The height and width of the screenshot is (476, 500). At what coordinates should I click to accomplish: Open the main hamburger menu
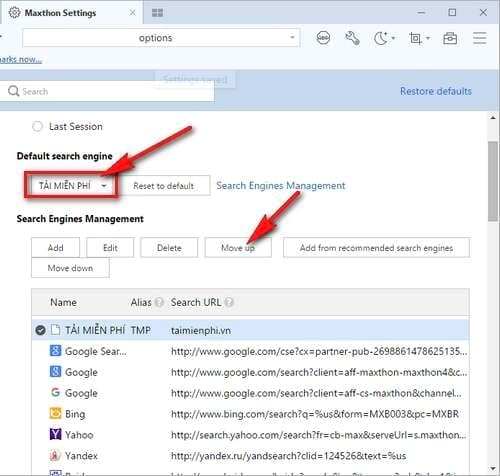(x=480, y=38)
